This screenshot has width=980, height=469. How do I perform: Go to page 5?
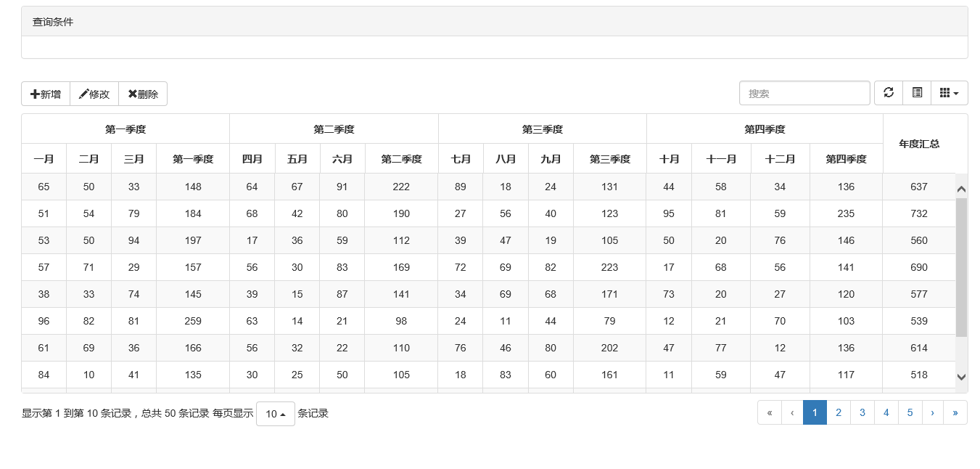click(910, 412)
